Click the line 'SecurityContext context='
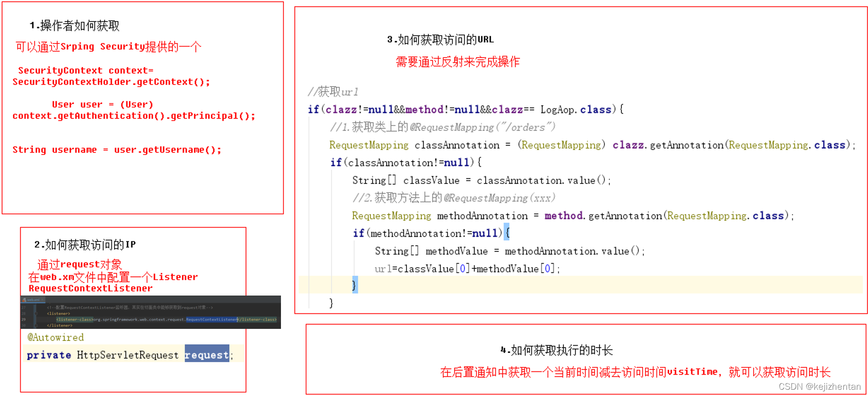 [85, 71]
